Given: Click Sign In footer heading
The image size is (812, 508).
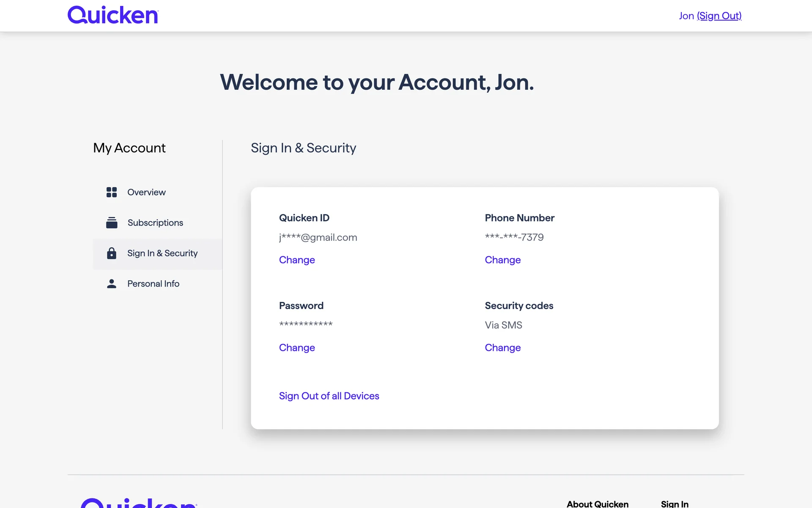Looking at the screenshot, I should click(675, 504).
